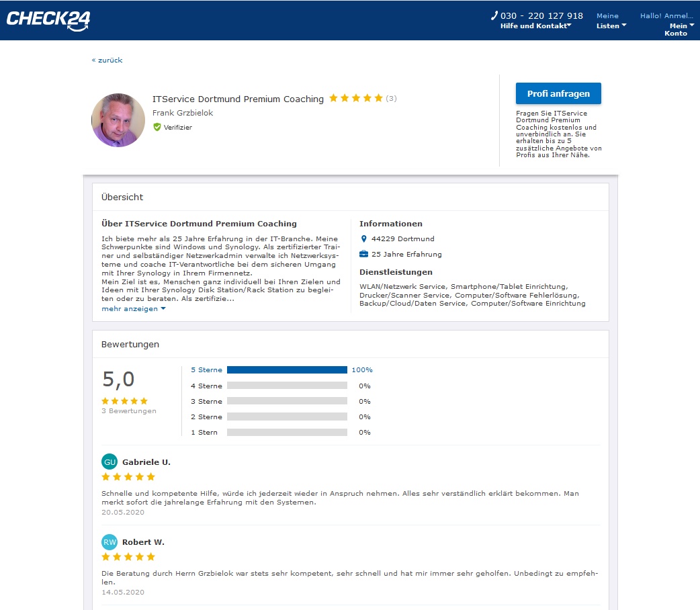Click the location pin icon next to Dortmund
The height and width of the screenshot is (610, 700).
[x=364, y=239]
